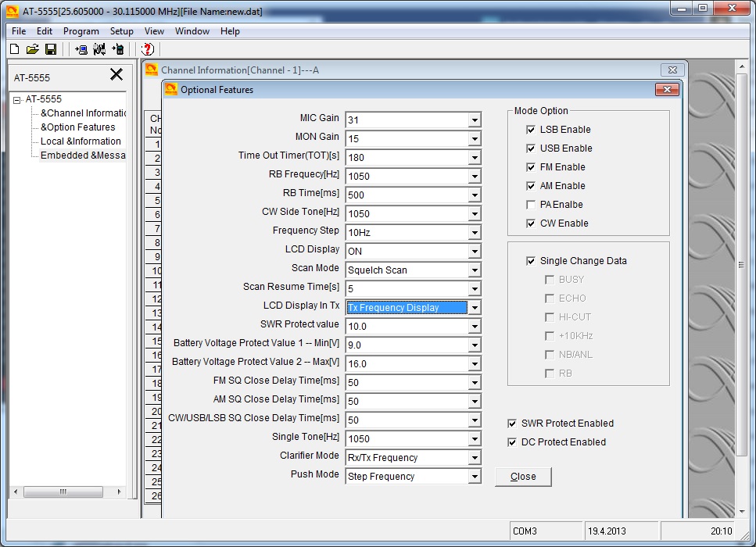The height and width of the screenshot is (547, 756).
Task: Save the file with the floppy disk icon
Action: pyautogui.click(x=51, y=49)
